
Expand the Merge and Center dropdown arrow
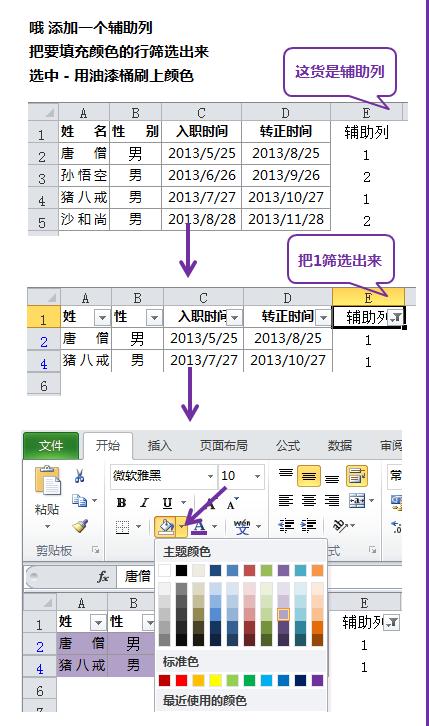pyautogui.click(x=371, y=501)
